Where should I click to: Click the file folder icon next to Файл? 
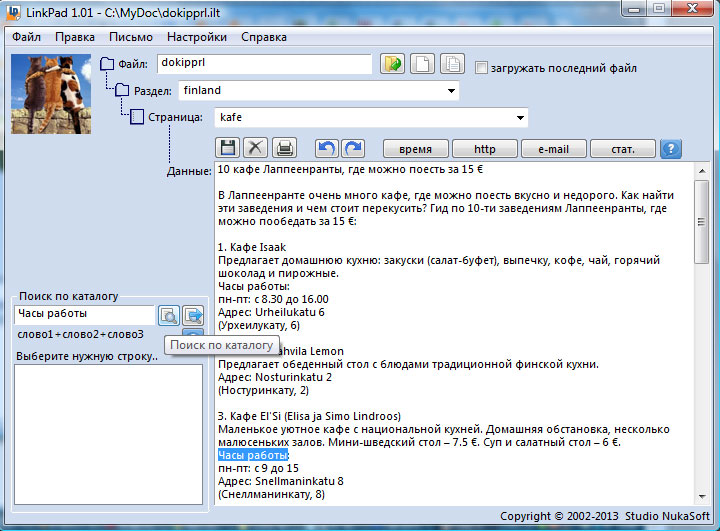coord(107,64)
